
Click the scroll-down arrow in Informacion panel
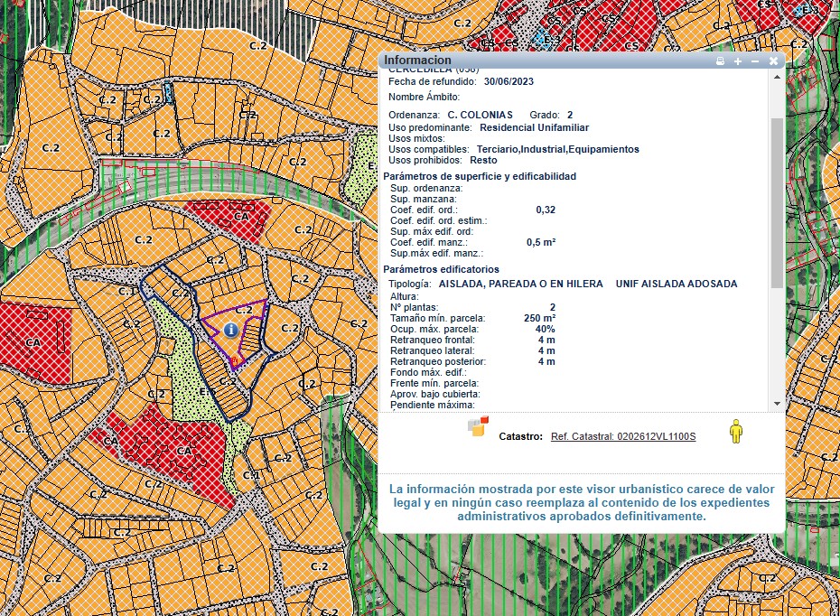pyautogui.click(x=777, y=404)
